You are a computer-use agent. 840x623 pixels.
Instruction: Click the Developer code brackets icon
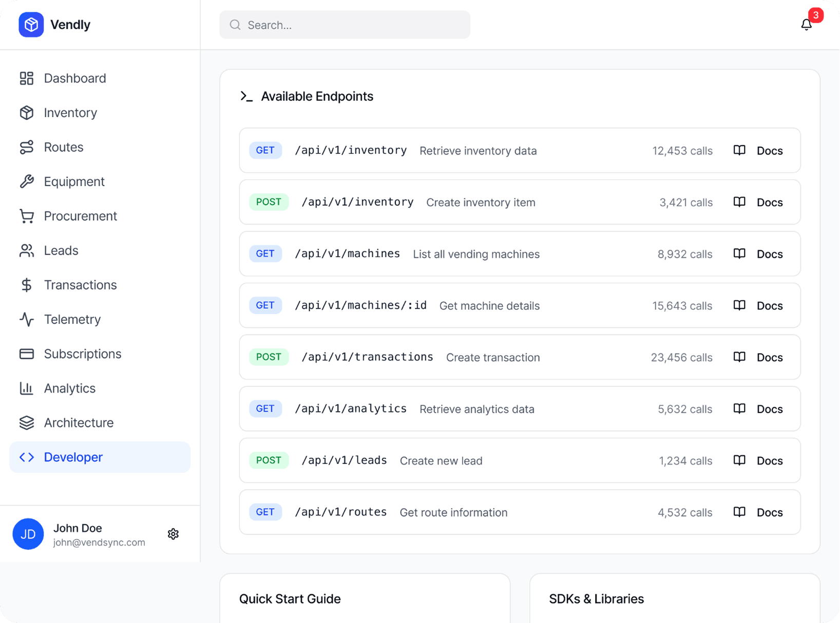pos(27,457)
